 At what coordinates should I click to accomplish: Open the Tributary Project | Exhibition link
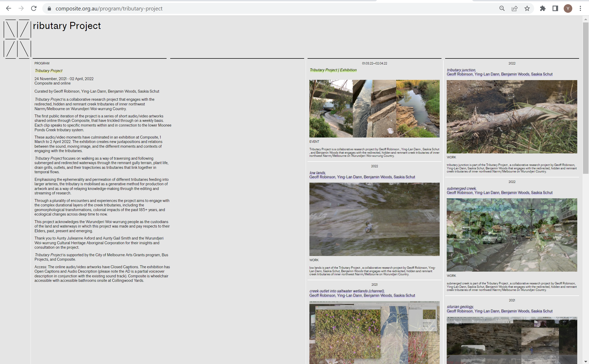(333, 70)
